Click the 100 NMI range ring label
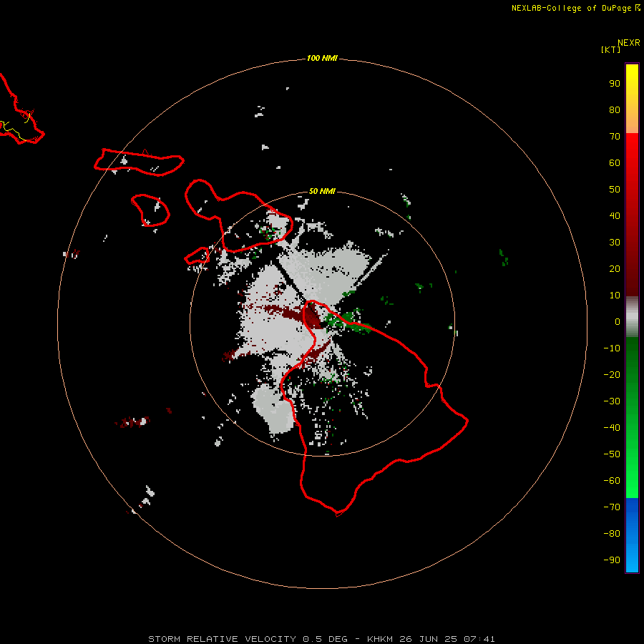The image size is (644, 644). (322, 59)
